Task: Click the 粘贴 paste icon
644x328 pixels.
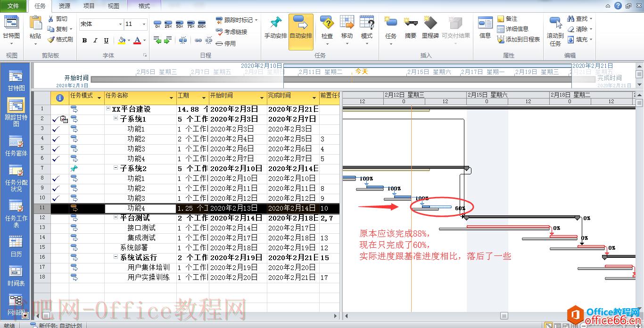Action: (x=35, y=24)
